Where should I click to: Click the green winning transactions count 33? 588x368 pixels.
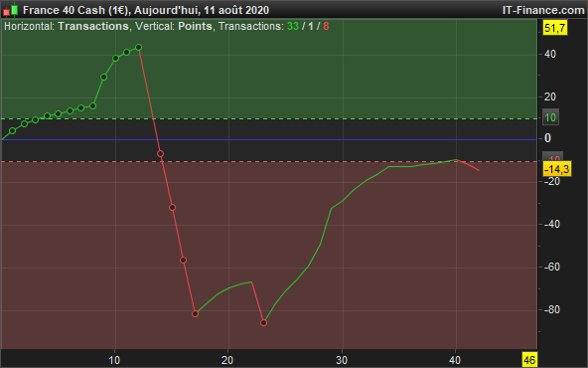[293, 26]
